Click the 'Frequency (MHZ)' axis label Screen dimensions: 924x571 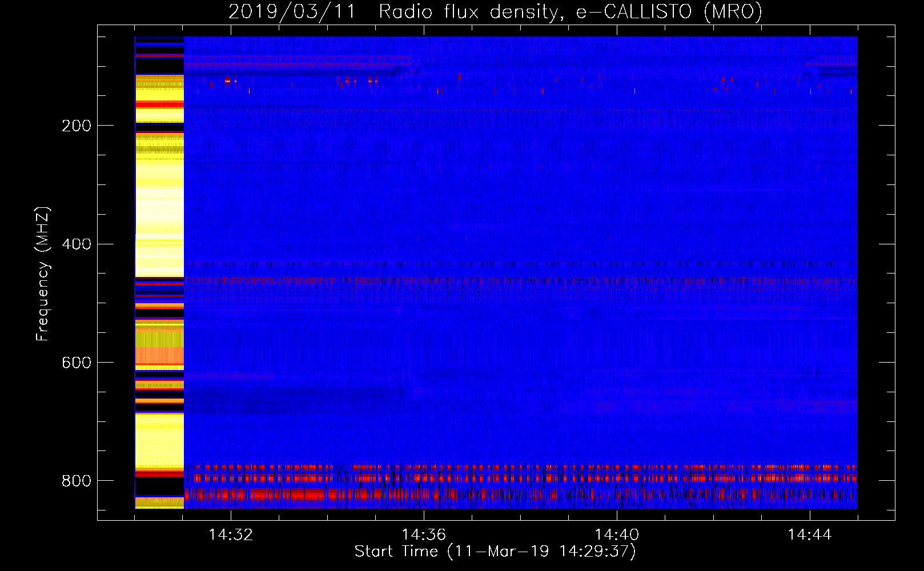tap(43, 274)
